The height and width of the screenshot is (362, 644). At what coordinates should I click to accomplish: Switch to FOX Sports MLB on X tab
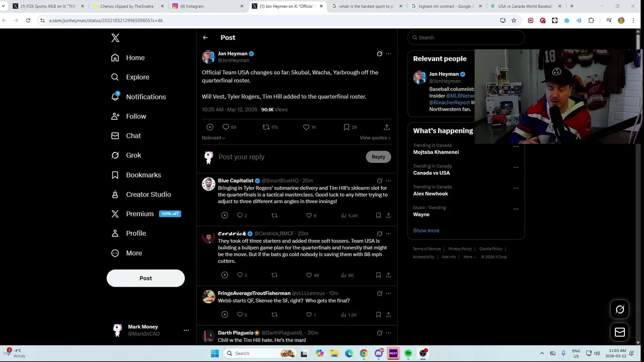click(x=48, y=6)
